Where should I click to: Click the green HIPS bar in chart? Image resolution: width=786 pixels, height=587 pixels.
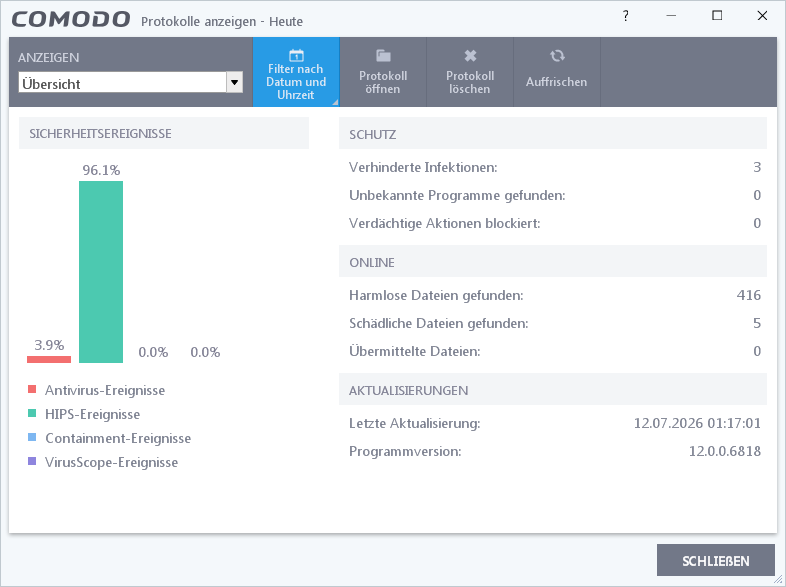tap(101, 272)
